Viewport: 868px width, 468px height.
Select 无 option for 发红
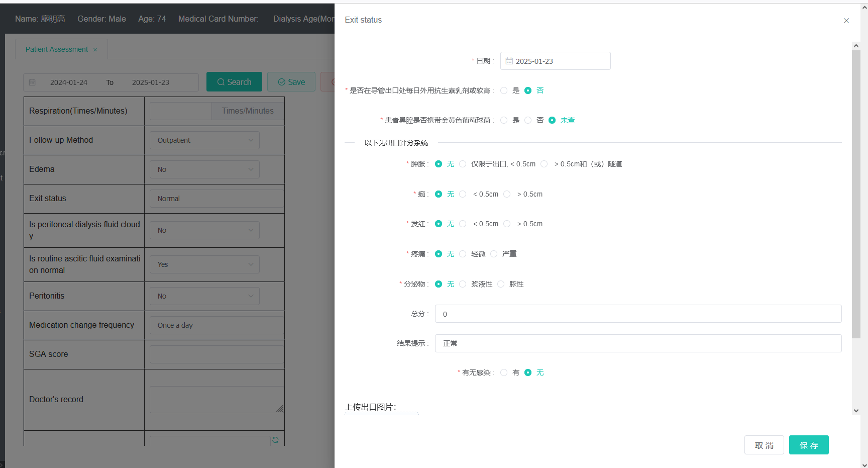pyautogui.click(x=439, y=224)
